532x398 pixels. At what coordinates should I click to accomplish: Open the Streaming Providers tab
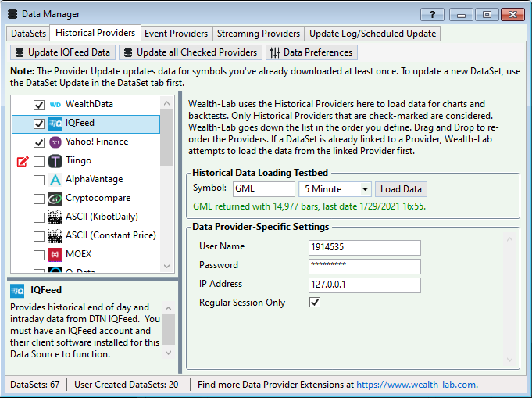pyautogui.click(x=259, y=34)
